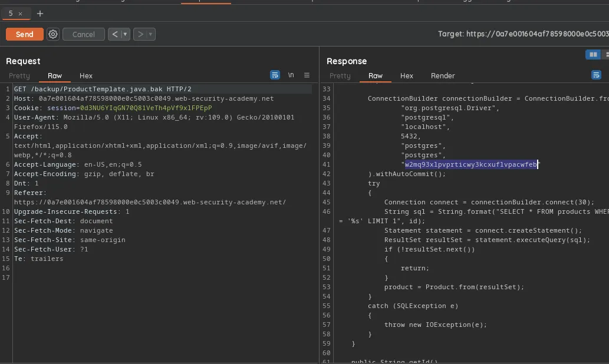Click the highlighted database password string
This screenshot has width=609, height=364.
click(x=470, y=164)
